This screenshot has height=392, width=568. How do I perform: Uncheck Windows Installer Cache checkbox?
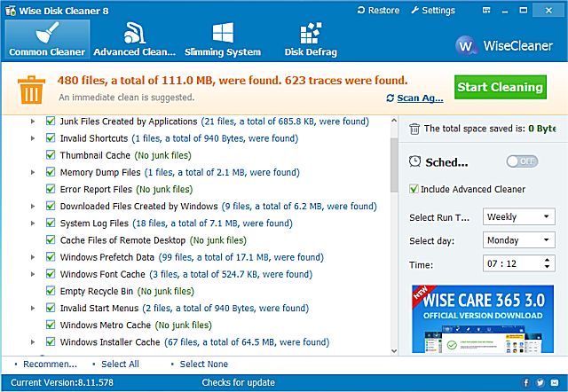pos(51,341)
